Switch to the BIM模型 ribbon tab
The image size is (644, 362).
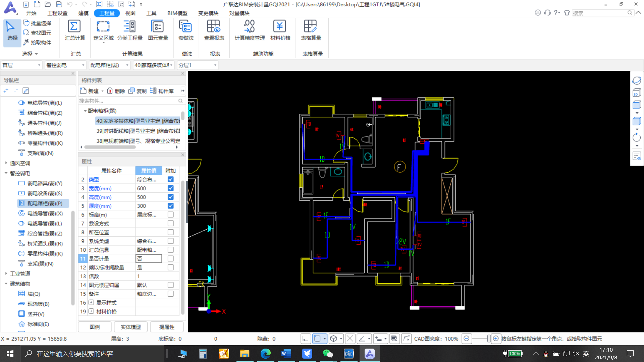177,13
